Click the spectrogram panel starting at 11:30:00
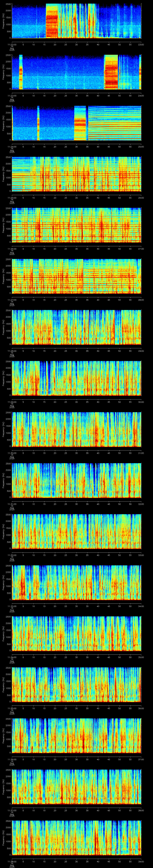153x868 pixels. click(x=77, y=429)
